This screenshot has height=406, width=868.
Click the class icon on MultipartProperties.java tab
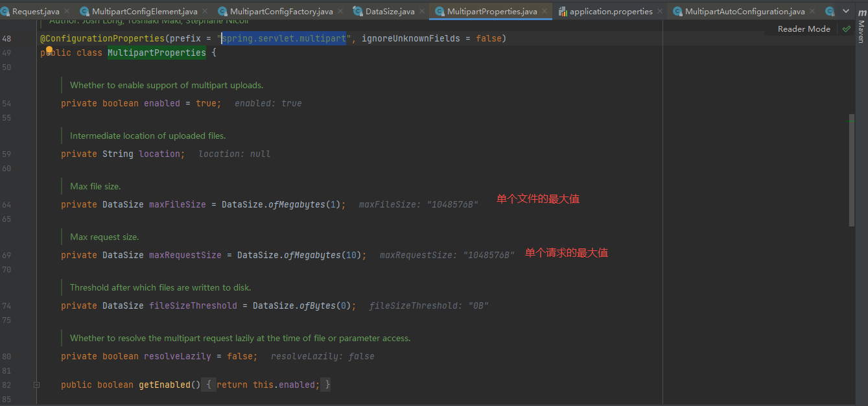pyautogui.click(x=439, y=11)
